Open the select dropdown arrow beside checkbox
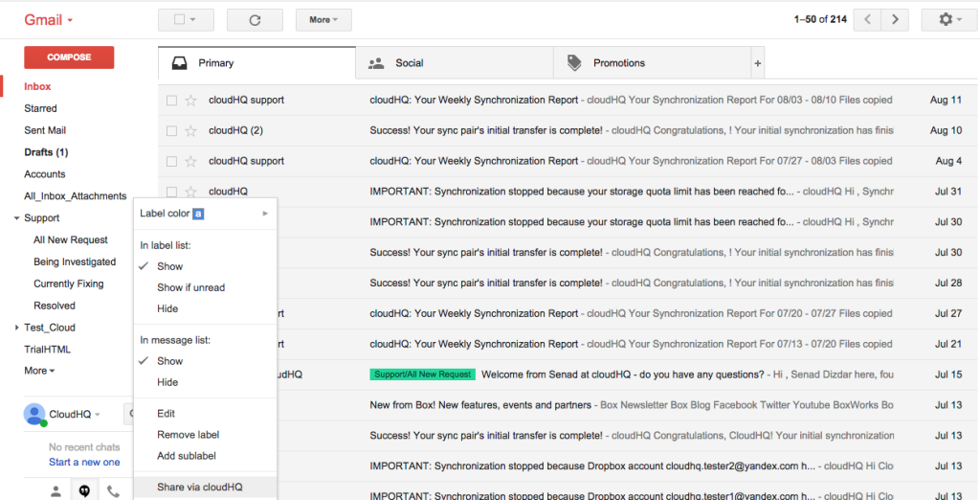The height and width of the screenshot is (500, 980). pos(193,20)
